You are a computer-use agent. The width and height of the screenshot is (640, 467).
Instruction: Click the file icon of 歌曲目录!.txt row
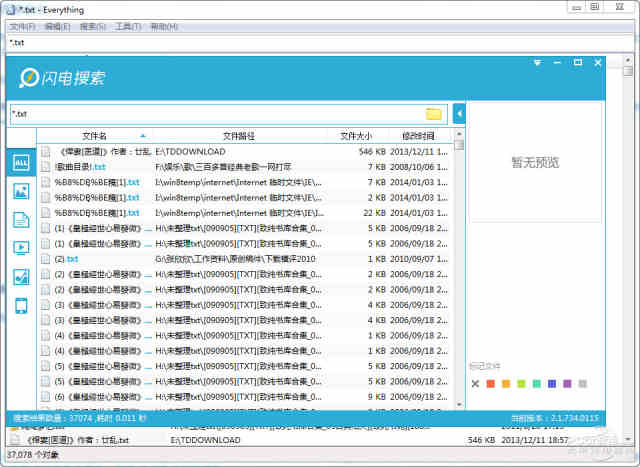(x=46, y=167)
